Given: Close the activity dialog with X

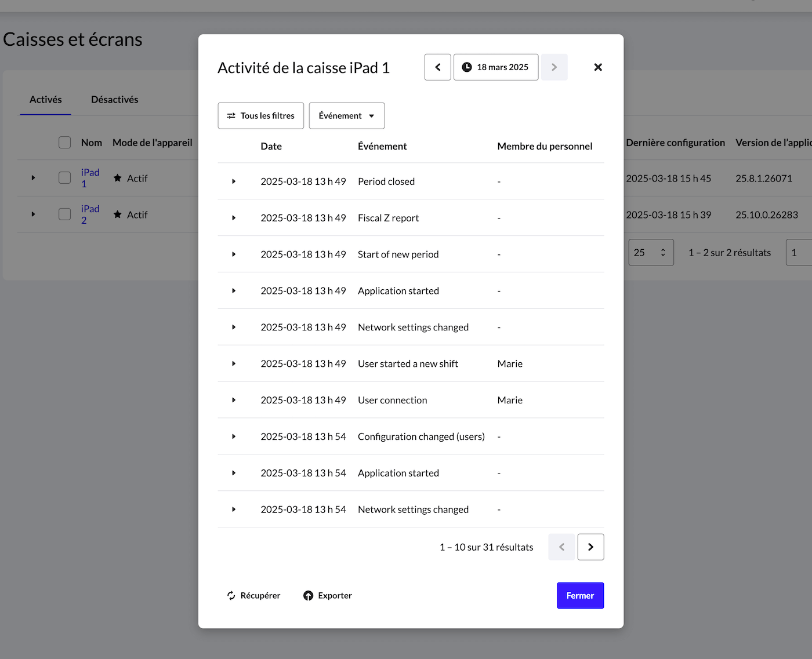Looking at the screenshot, I should [x=597, y=67].
